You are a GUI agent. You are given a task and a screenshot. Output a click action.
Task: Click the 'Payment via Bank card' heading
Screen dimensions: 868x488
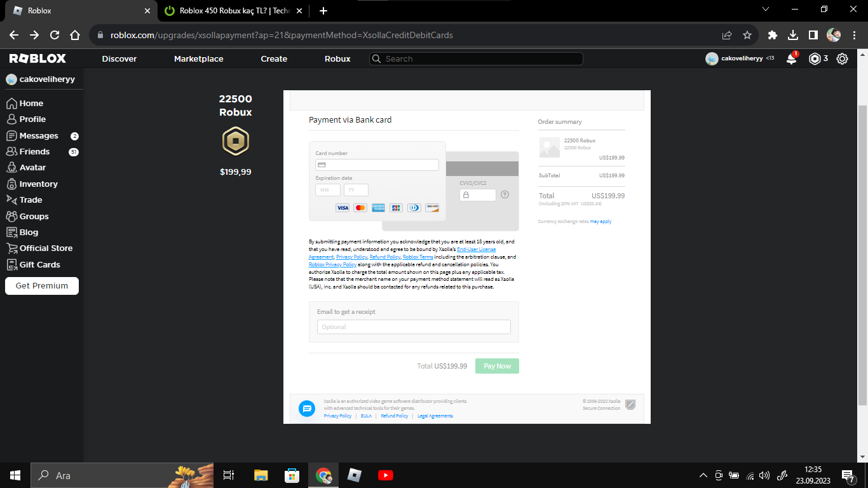click(350, 119)
